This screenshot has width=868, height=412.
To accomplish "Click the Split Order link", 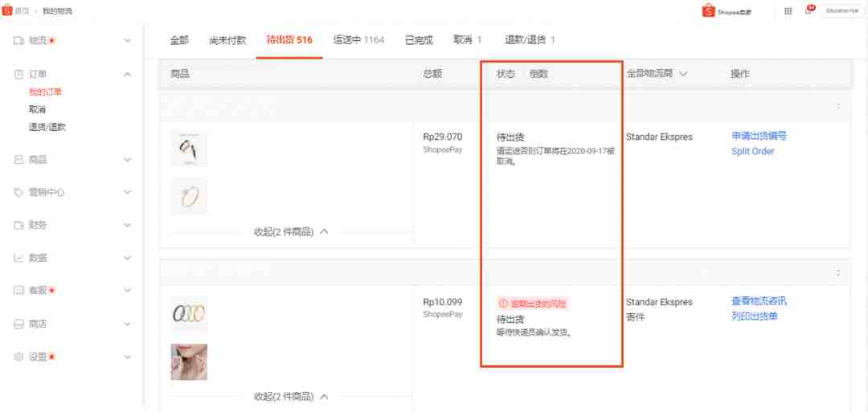I will pyautogui.click(x=753, y=151).
